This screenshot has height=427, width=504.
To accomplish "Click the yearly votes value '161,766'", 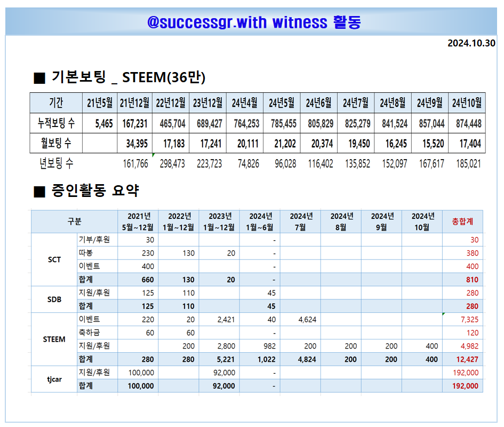I will tap(135, 164).
